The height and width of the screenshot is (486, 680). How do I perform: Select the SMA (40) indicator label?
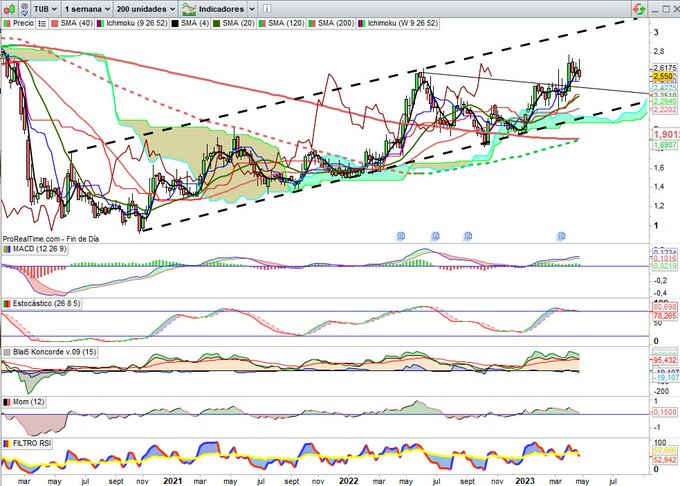pos(76,23)
